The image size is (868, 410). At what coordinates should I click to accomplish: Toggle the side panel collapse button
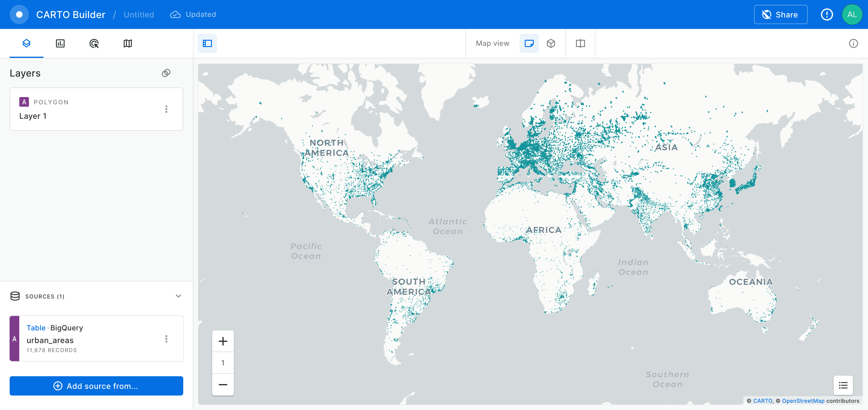click(x=207, y=43)
